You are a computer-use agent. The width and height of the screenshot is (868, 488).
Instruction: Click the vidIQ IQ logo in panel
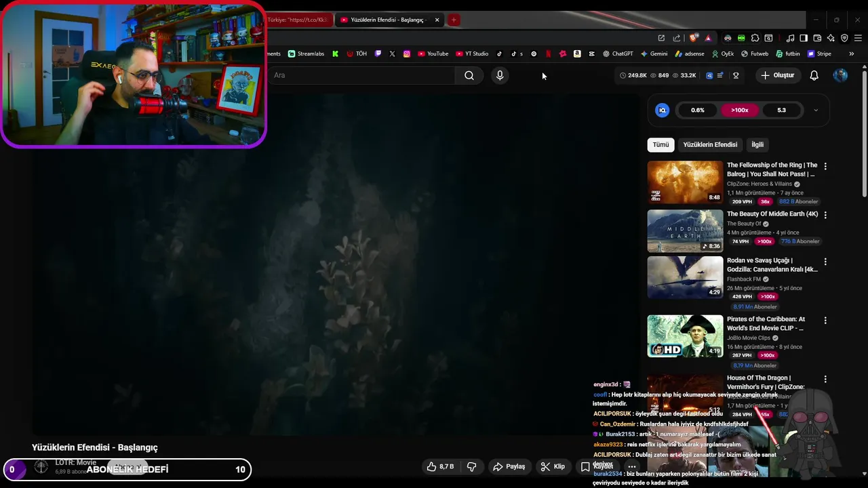click(x=663, y=110)
